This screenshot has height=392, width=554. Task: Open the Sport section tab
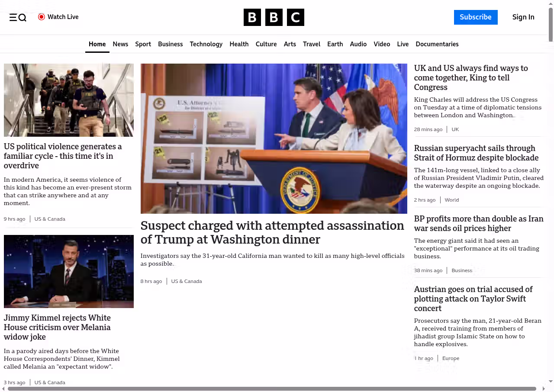(143, 44)
